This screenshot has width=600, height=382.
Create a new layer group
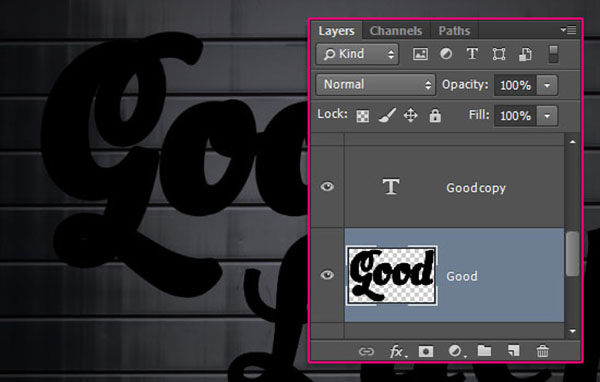[x=484, y=351]
